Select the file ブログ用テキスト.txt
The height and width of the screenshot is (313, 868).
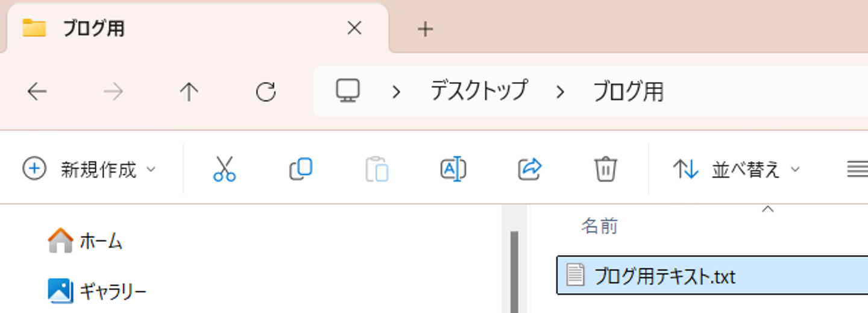[664, 276]
